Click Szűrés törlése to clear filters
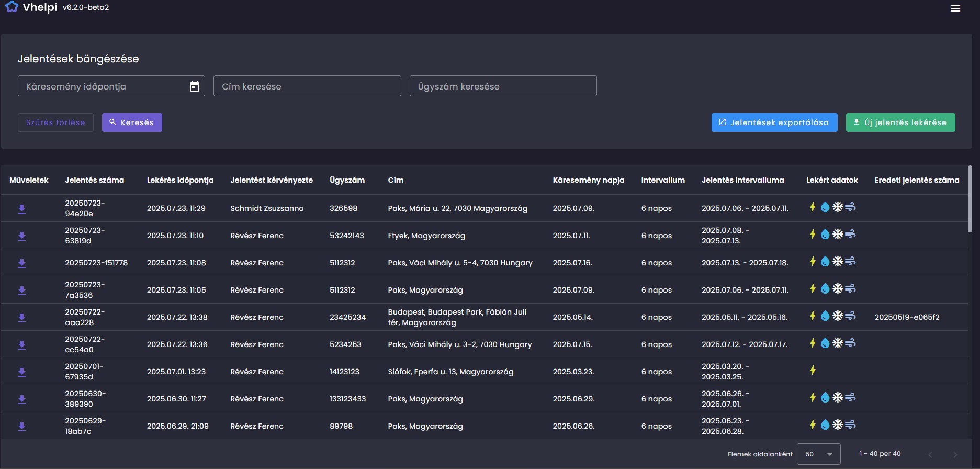The height and width of the screenshot is (469, 980). (x=55, y=122)
